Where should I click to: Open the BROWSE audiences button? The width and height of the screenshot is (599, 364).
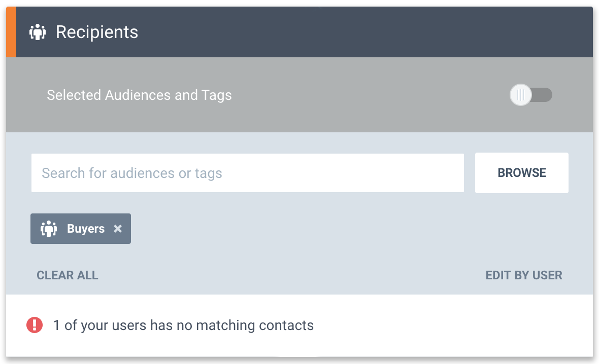pyautogui.click(x=522, y=173)
